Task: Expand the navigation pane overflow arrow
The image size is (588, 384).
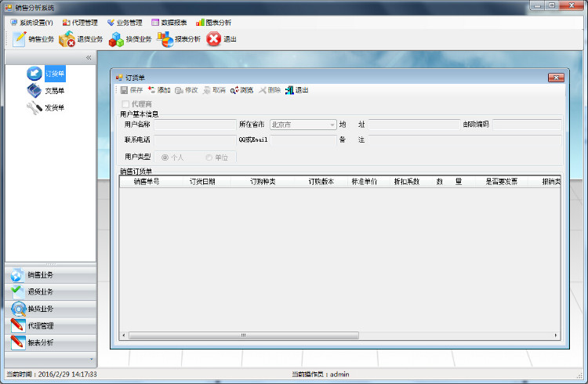Action: 92,359
